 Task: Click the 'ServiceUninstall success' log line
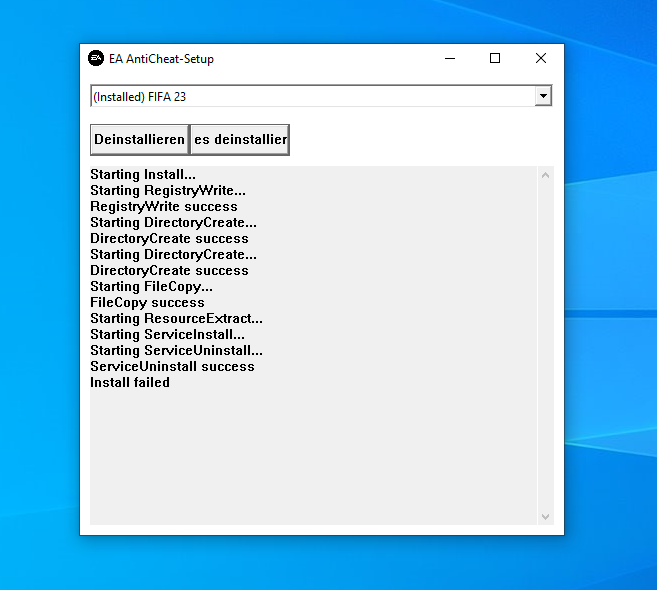(172, 366)
